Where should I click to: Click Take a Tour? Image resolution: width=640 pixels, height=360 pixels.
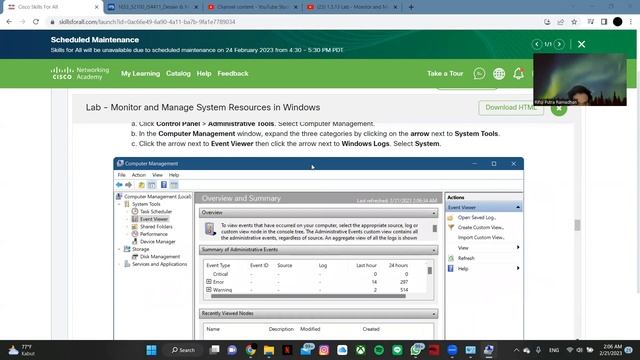coord(445,73)
